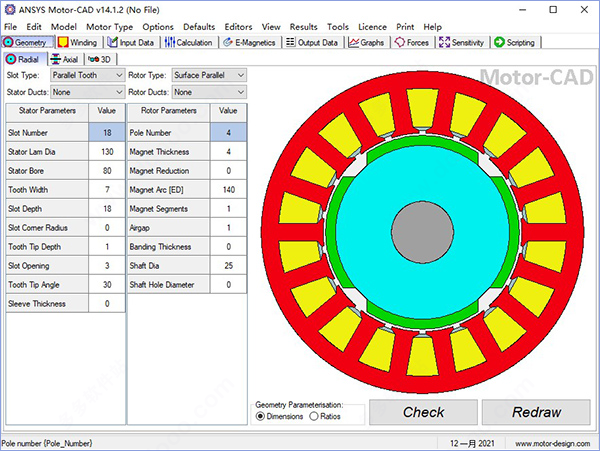600x451 pixels.
Task: Click the Motor-CAD app icon in title bar
Action: point(9,10)
